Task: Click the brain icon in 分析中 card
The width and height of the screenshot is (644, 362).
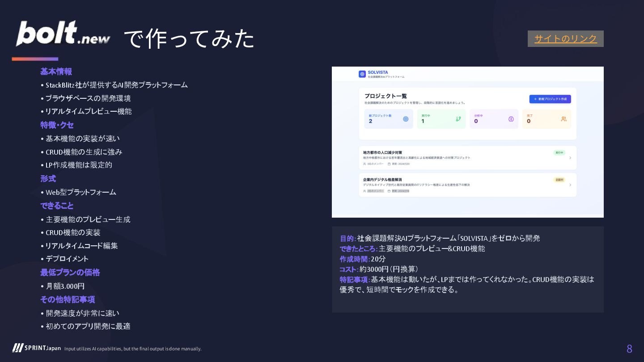Action: (511, 119)
